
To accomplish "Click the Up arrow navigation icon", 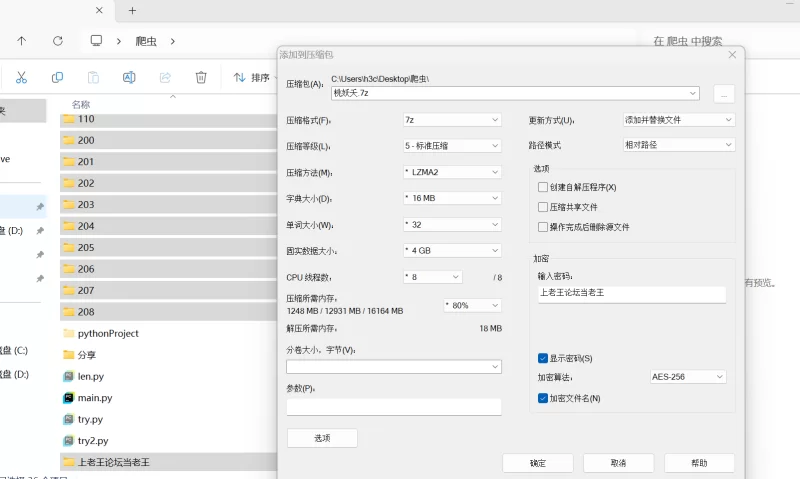I will point(21,41).
